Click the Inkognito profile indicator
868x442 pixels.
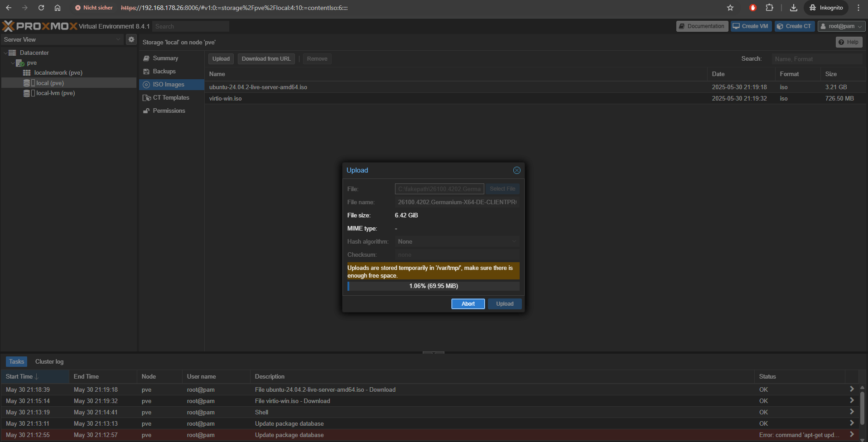[826, 8]
